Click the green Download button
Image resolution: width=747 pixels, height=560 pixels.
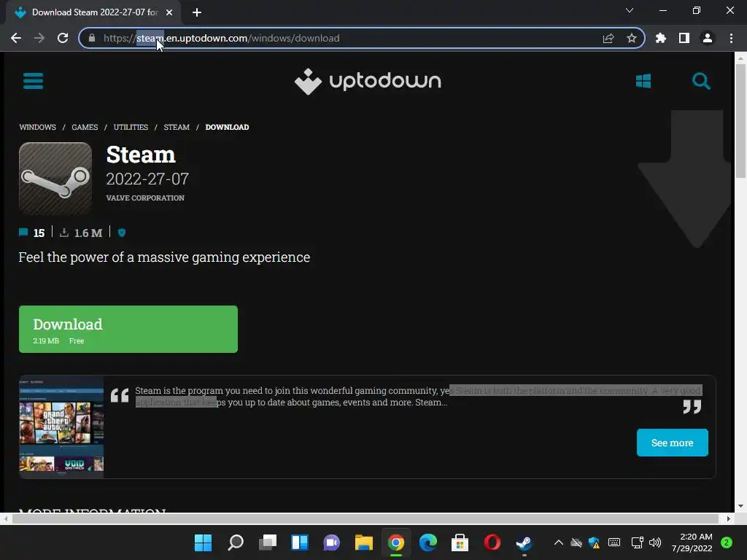coord(128,329)
